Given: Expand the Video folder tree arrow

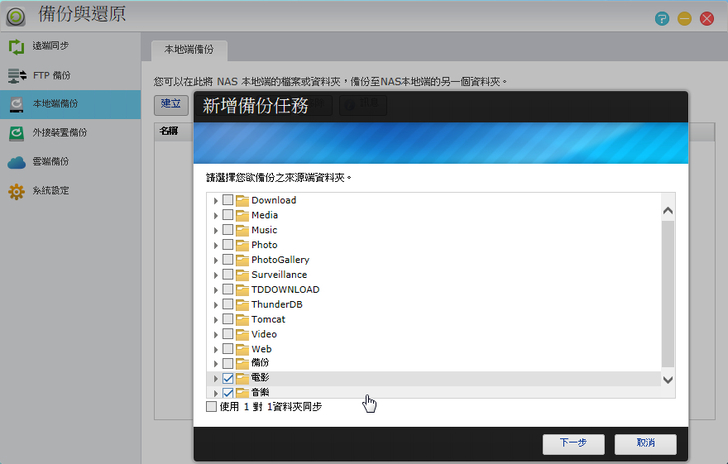Looking at the screenshot, I should [x=215, y=335].
